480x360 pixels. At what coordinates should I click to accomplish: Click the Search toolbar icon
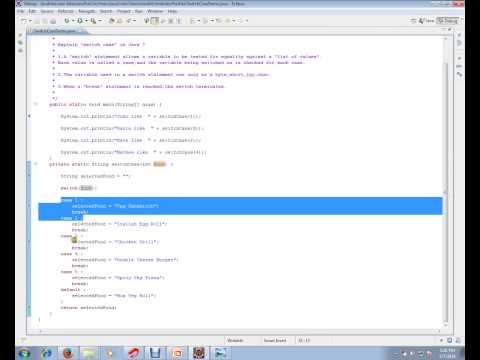[128, 21]
